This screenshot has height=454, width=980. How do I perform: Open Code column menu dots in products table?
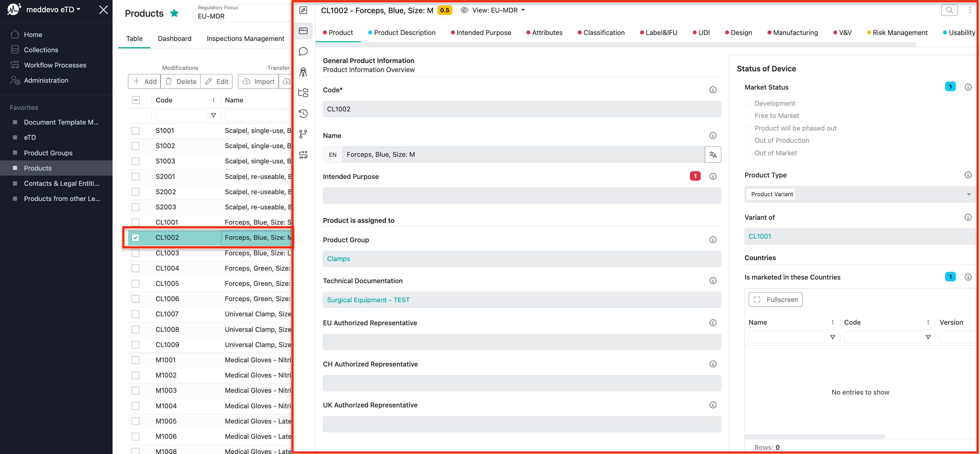[213, 100]
